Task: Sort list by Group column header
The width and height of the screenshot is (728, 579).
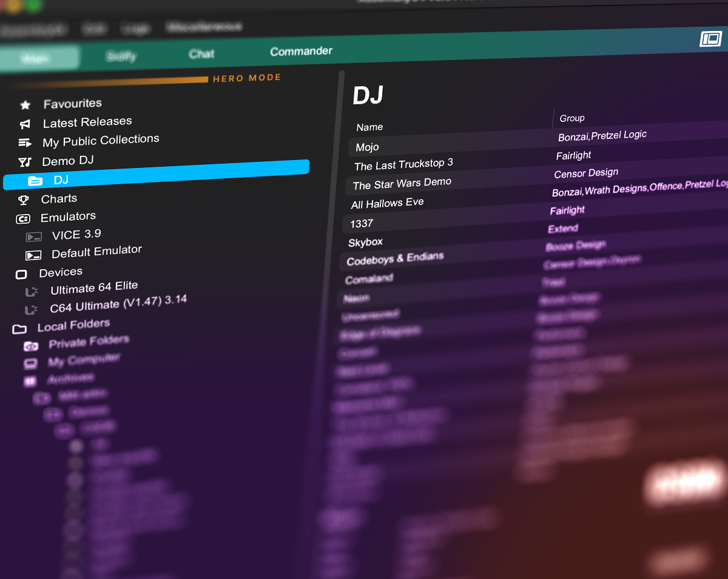Action: [571, 118]
